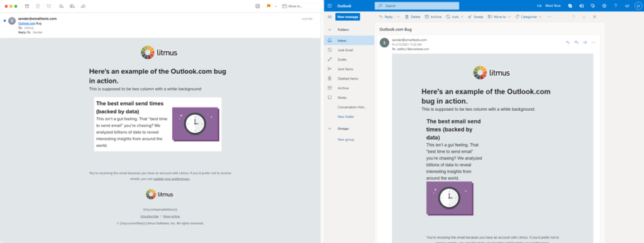Select the Archive folder in Outlook sidebar
Viewport: 644px width, 243px height.
click(349, 88)
